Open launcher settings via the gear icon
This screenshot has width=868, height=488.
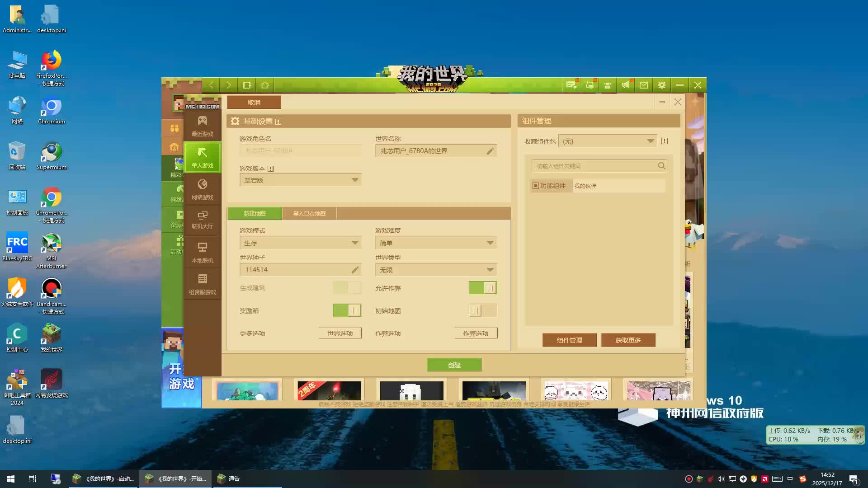pyautogui.click(x=661, y=84)
